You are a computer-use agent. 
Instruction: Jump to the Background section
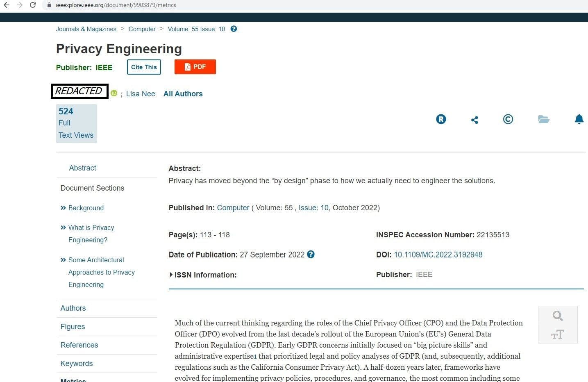click(86, 208)
